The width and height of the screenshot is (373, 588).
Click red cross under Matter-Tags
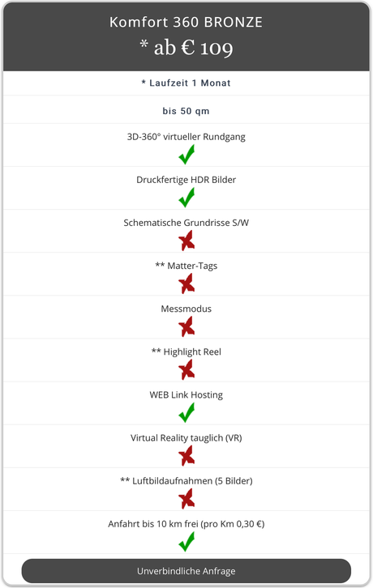tap(186, 283)
